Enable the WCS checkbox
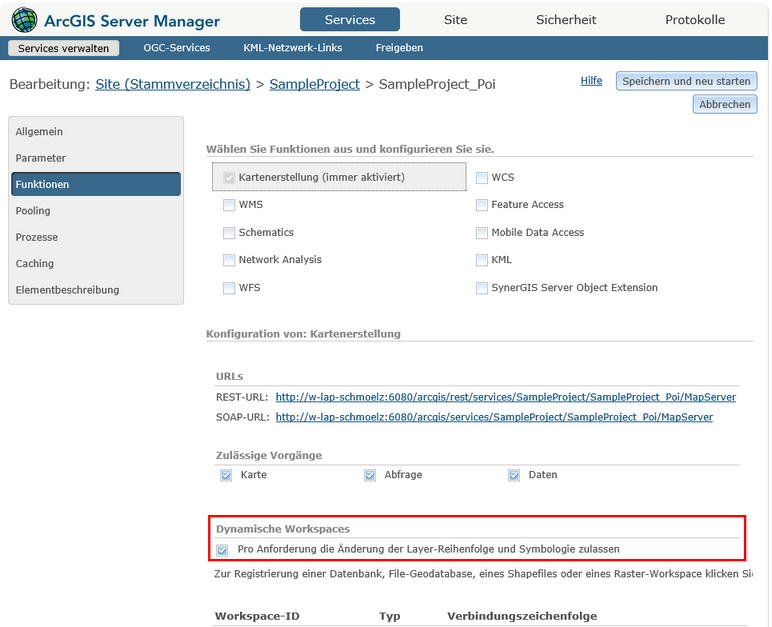The image size is (772, 627). click(x=482, y=177)
